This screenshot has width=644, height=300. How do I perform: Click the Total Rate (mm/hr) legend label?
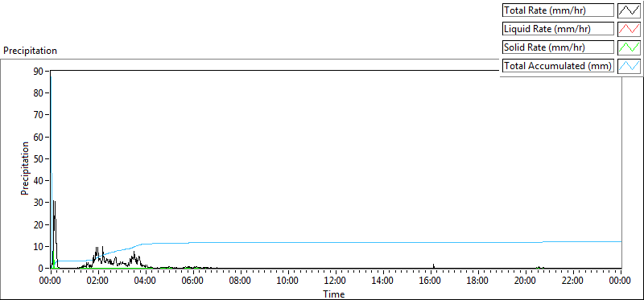coord(558,10)
